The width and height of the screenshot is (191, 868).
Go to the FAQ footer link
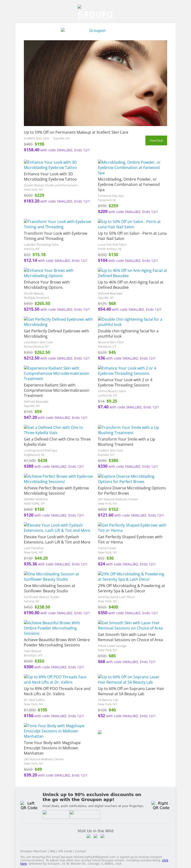click(53, 851)
